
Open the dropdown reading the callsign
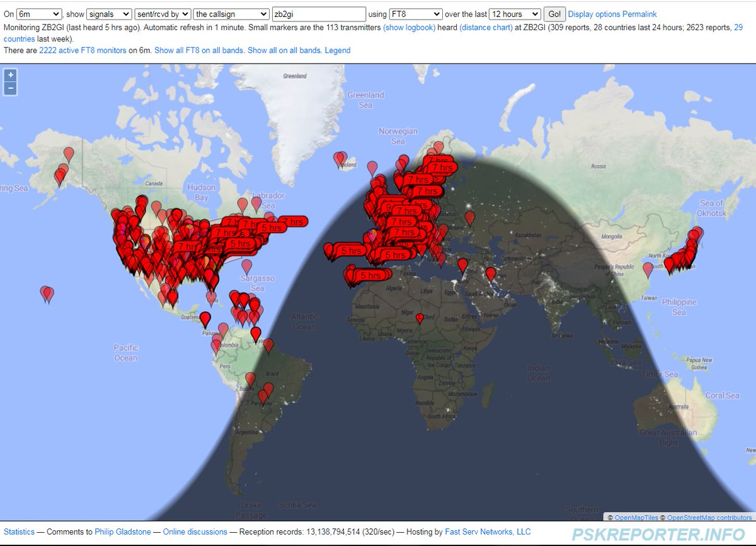[231, 14]
